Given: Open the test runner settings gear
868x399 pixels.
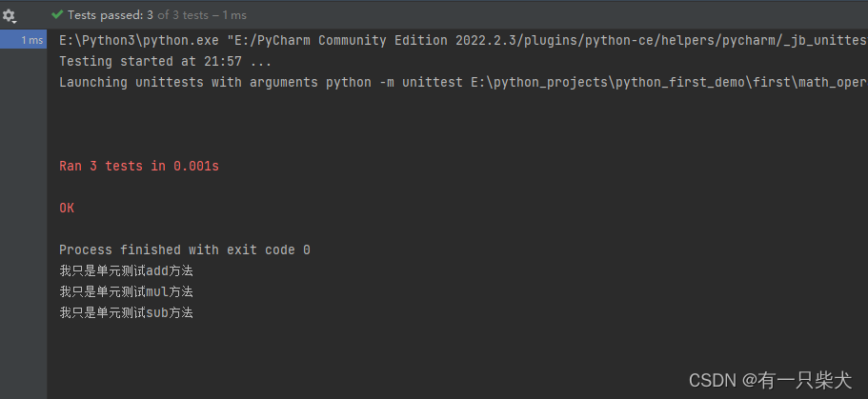Looking at the screenshot, I should [10, 16].
